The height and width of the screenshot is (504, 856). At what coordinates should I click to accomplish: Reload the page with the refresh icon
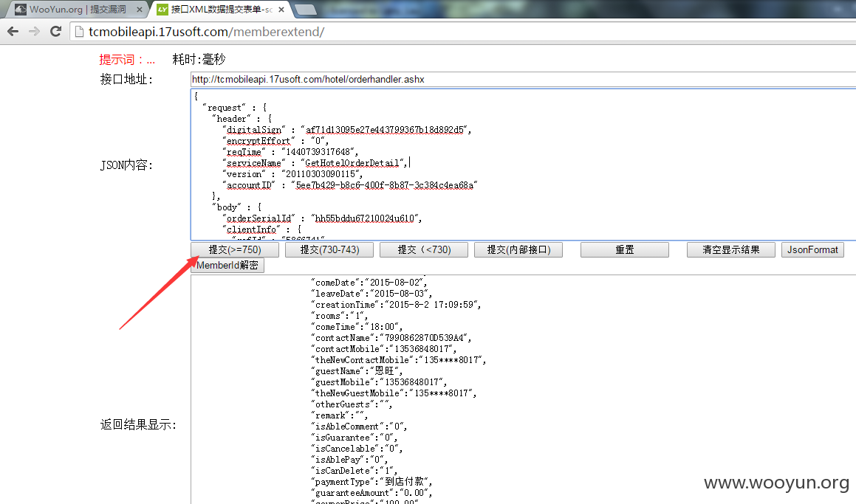[55, 32]
